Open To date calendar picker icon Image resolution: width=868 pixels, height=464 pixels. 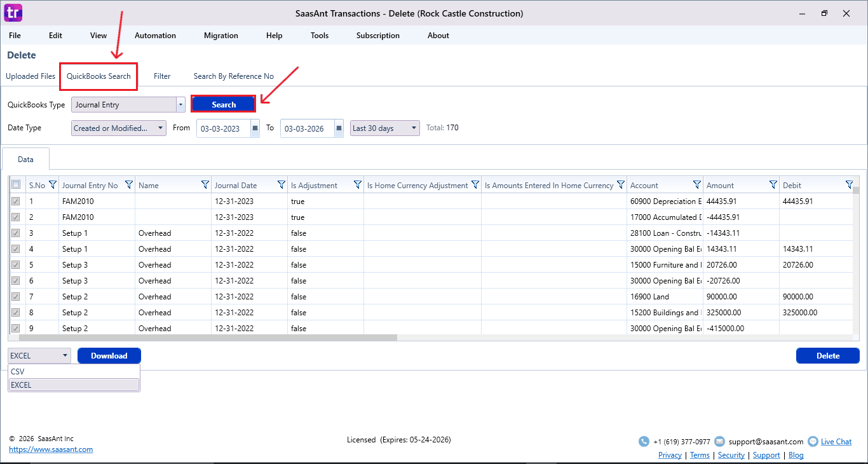coord(339,128)
